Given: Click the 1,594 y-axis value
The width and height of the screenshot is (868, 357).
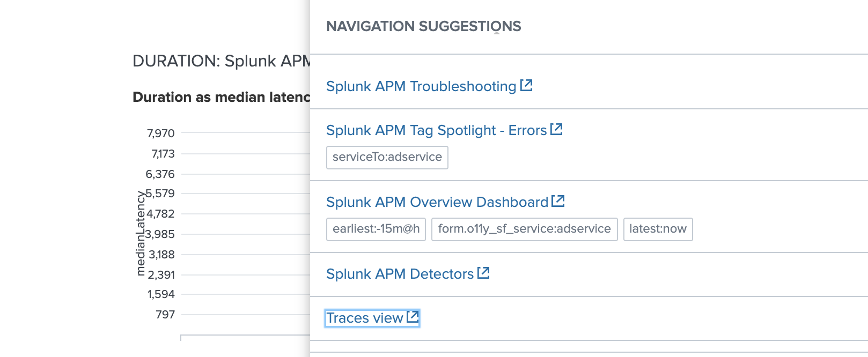Looking at the screenshot, I should [x=161, y=294].
